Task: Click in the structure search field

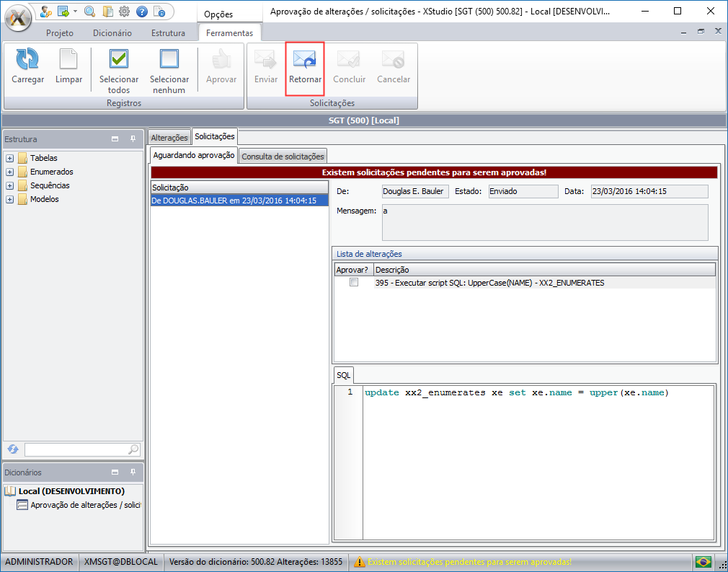Action: coord(76,449)
